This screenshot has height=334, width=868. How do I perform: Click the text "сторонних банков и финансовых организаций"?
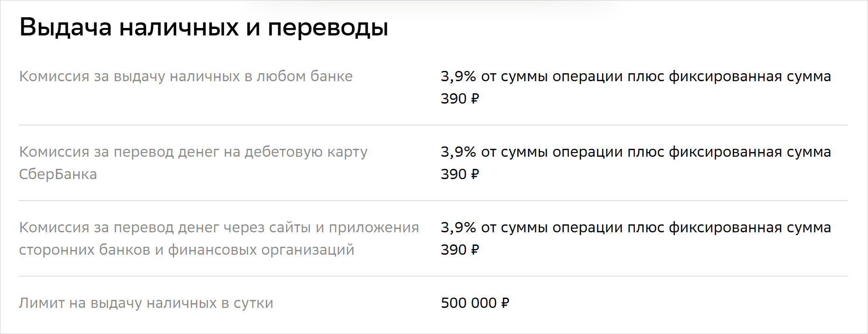click(x=187, y=250)
